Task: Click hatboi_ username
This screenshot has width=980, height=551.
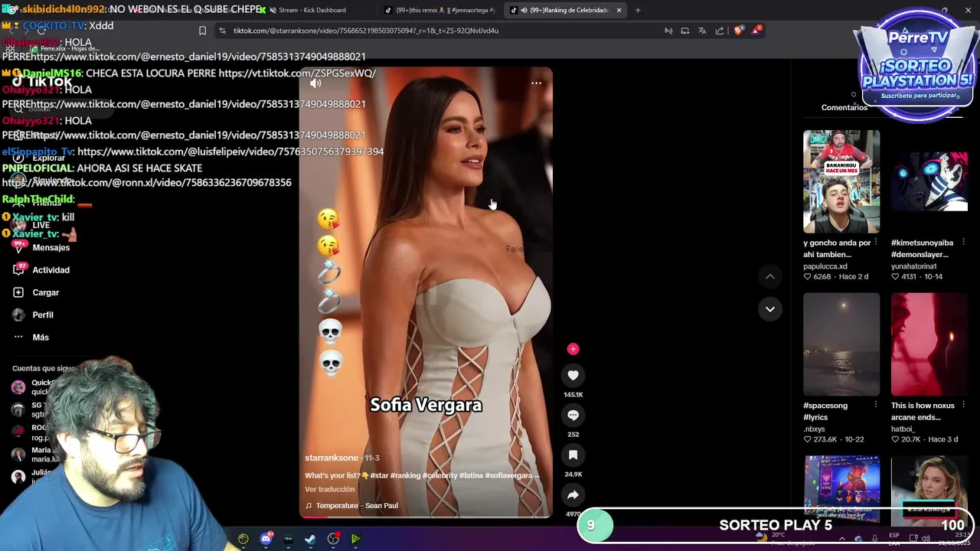Action: 903,429
